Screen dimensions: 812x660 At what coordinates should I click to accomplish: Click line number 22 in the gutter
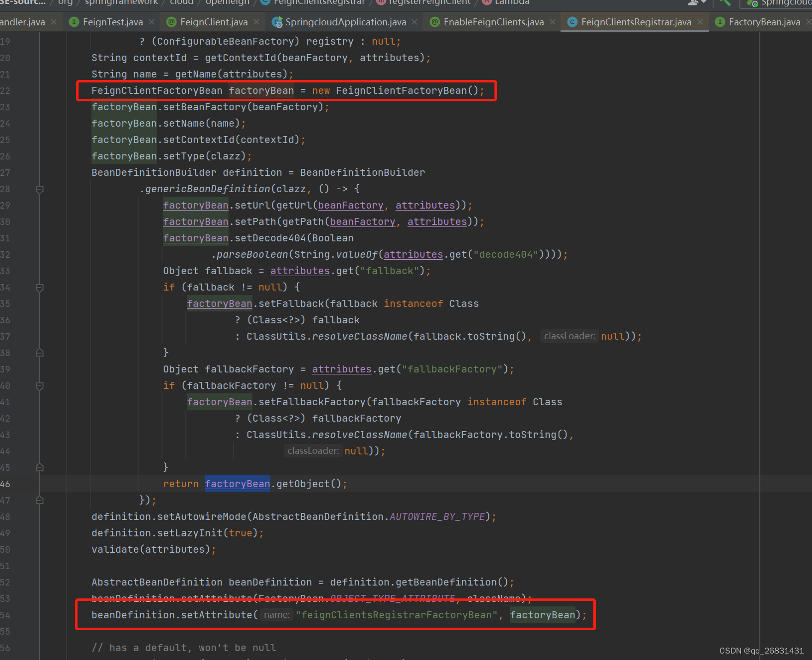[5, 91]
